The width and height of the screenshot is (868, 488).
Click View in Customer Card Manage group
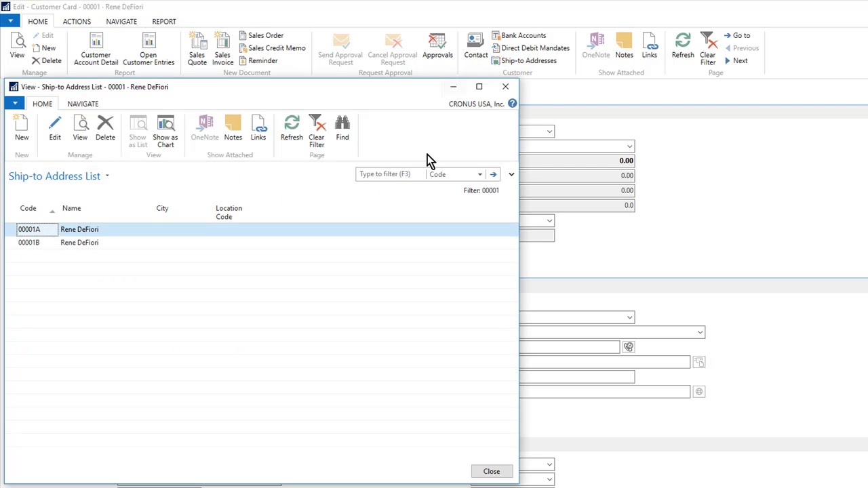(17, 46)
